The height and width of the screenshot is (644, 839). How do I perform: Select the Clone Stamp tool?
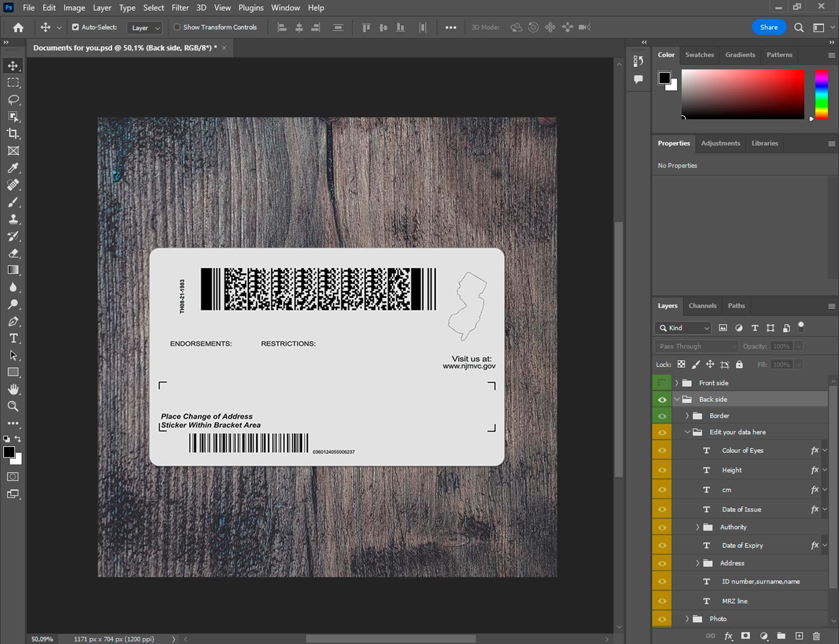pos(13,219)
